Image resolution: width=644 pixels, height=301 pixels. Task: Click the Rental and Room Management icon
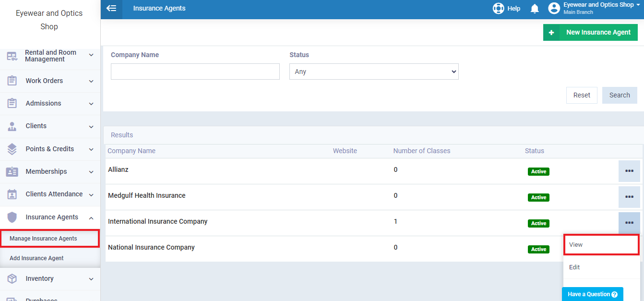point(12,56)
